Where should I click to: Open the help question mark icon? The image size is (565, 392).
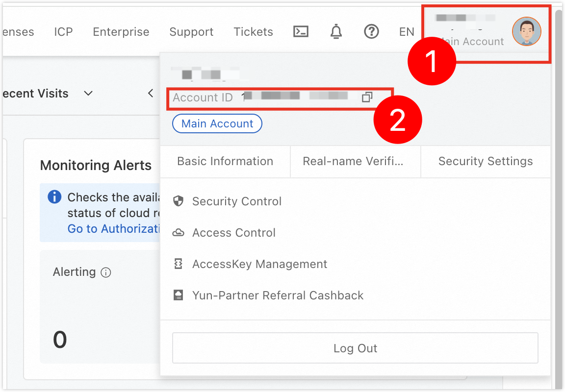coord(371,32)
